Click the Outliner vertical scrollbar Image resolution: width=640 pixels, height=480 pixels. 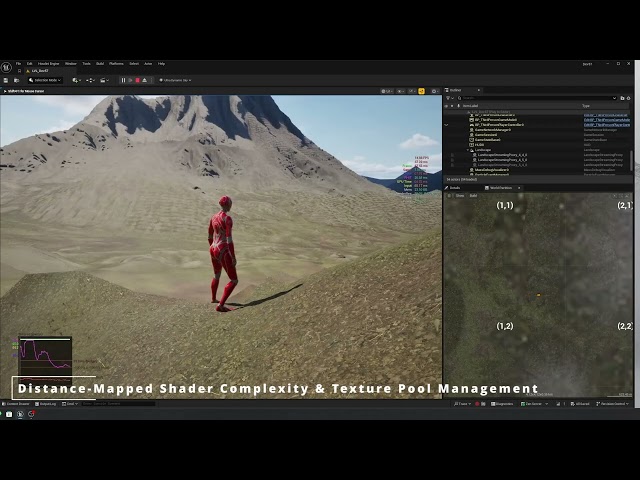pos(632,160)
